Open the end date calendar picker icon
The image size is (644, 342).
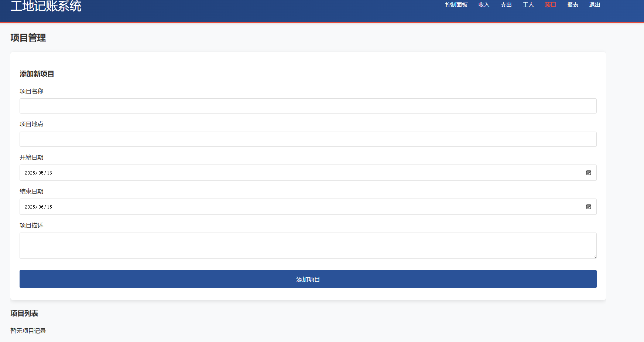coord(588,207)
